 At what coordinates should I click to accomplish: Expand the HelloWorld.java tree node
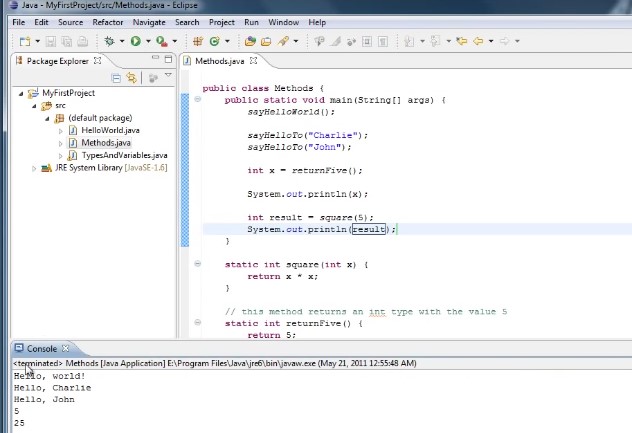60,131
